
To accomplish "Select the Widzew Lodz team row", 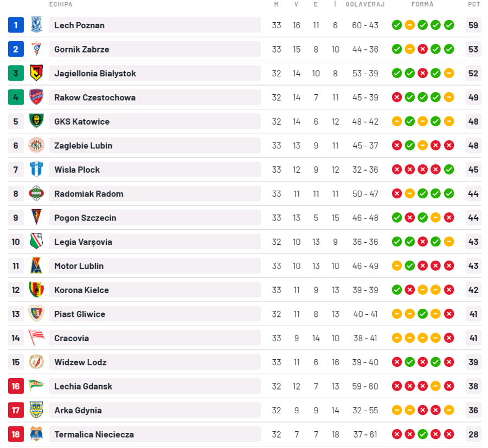I will click(x=245, y=362).
